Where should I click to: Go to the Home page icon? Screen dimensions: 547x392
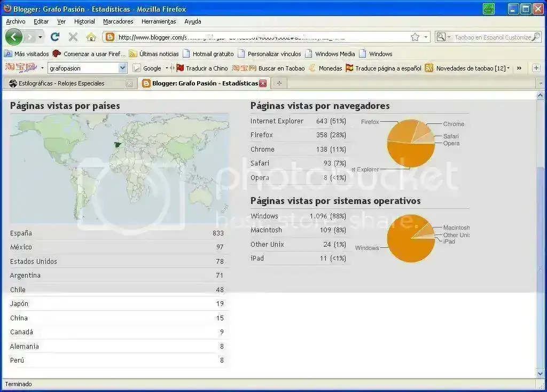[91, 37]
